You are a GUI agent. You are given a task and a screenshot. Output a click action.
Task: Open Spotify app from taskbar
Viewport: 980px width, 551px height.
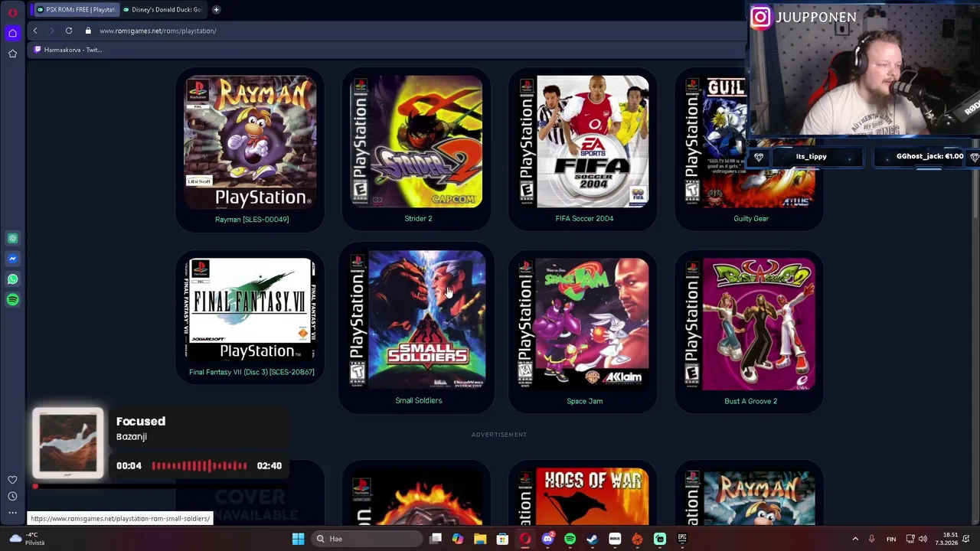[570, 539]
